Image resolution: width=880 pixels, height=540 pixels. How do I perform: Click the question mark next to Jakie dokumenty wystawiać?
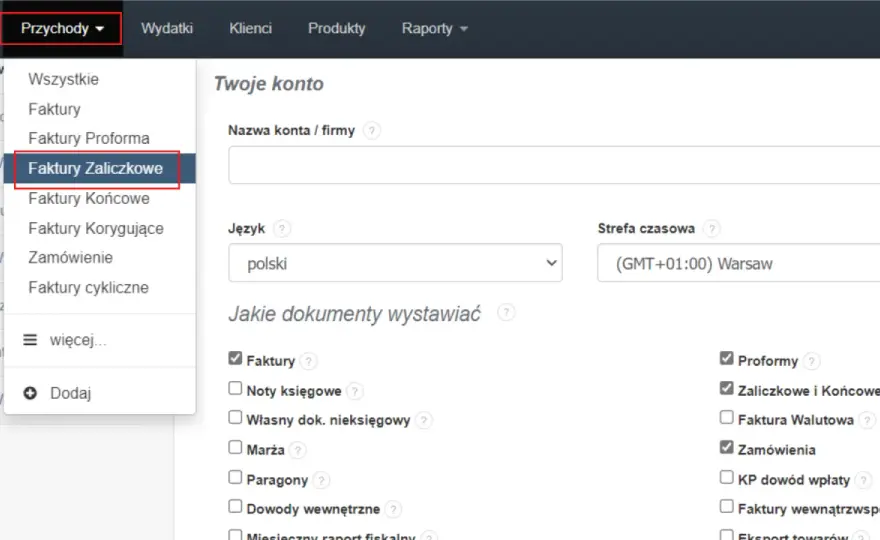(x=506, y=313)
